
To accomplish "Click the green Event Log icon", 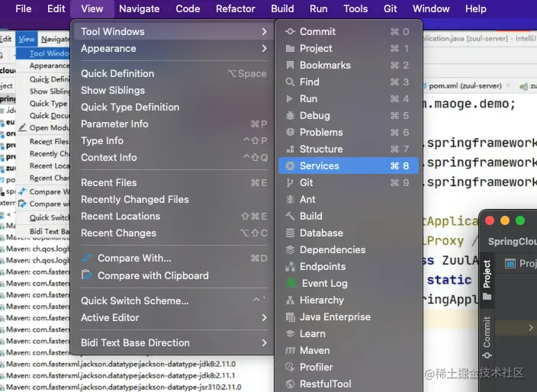I will pos(291,283).
